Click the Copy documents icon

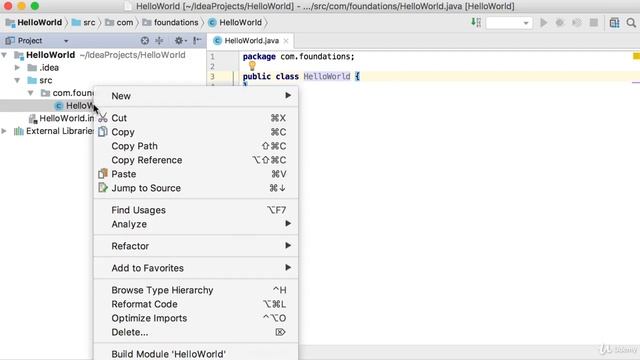(x=103, y=131)
